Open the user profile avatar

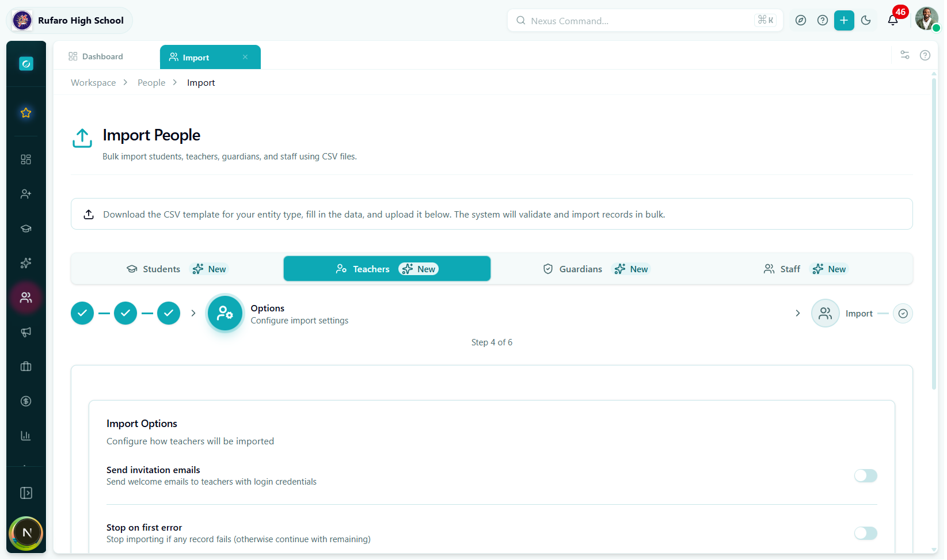tap(927, 19)
